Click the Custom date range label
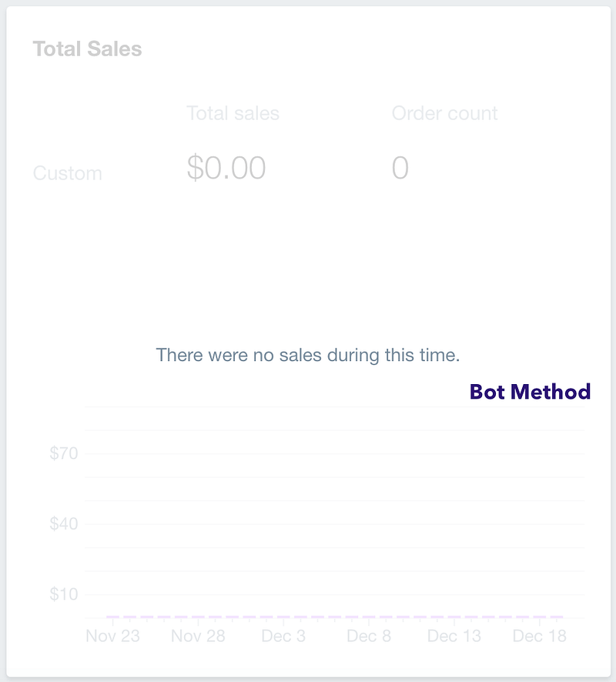Image resolution: width=616 pixels, height=682 pixels. 68,173
